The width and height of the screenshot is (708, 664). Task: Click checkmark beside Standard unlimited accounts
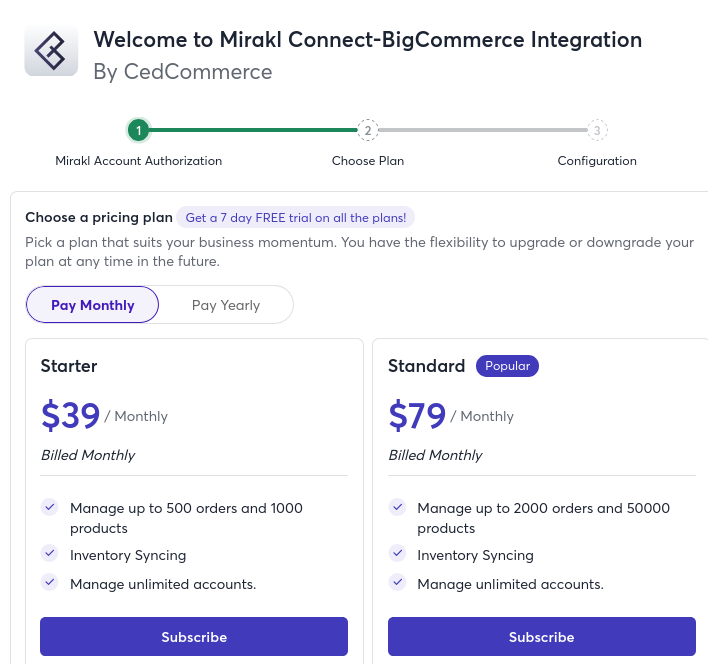(x=397, y=582)
